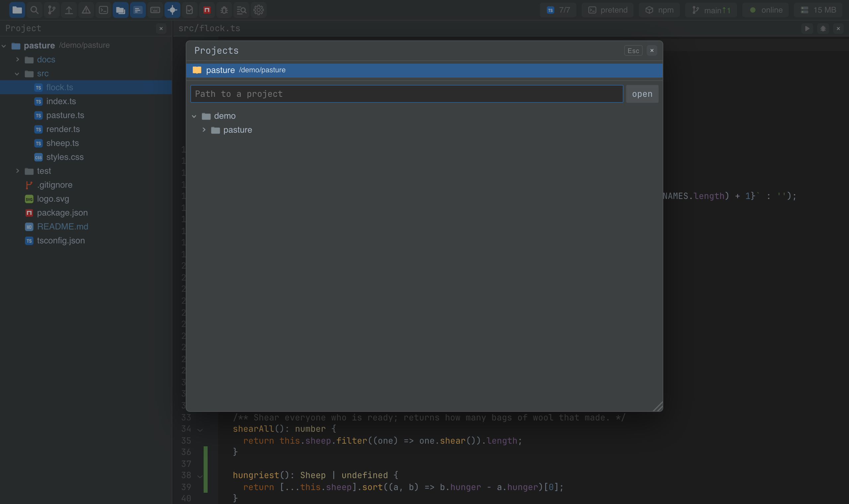849x504 pixels.
Task: Open the search magnifier tool
Action: click(34, 10)
